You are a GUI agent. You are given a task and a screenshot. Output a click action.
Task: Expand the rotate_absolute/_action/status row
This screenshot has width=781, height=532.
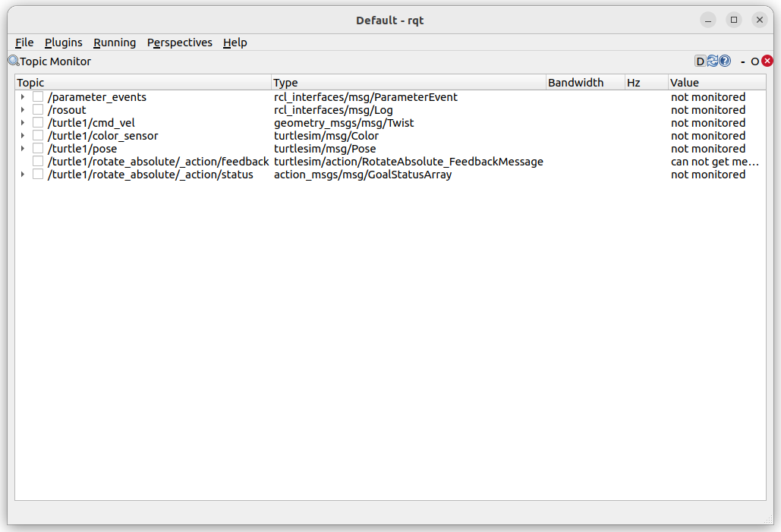pyautogui.click(x=23, y=175)
